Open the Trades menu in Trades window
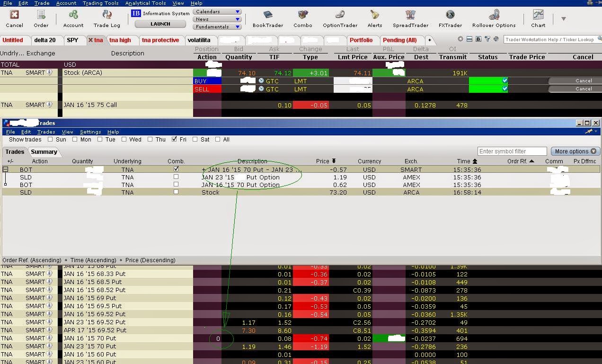Screen dimensions: 602x364 point(46,132)
